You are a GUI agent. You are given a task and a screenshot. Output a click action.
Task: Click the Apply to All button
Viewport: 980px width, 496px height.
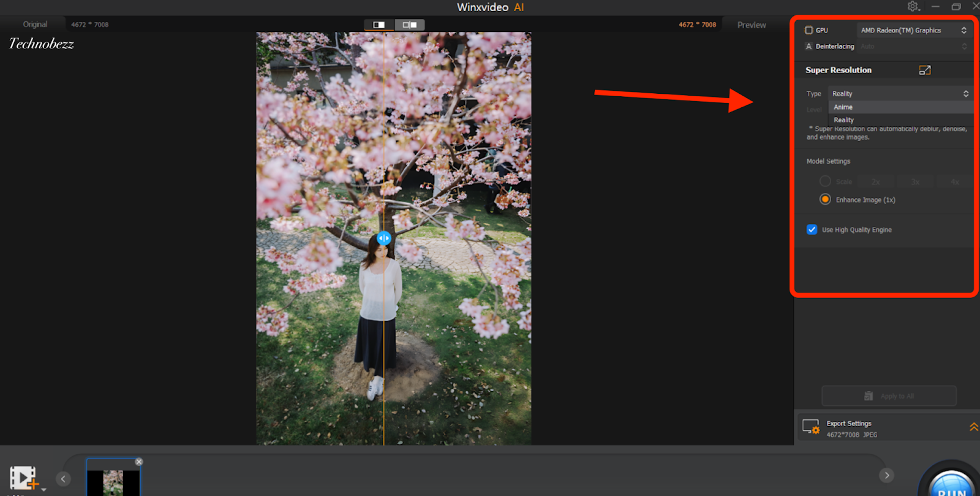[x=889, y=396]
